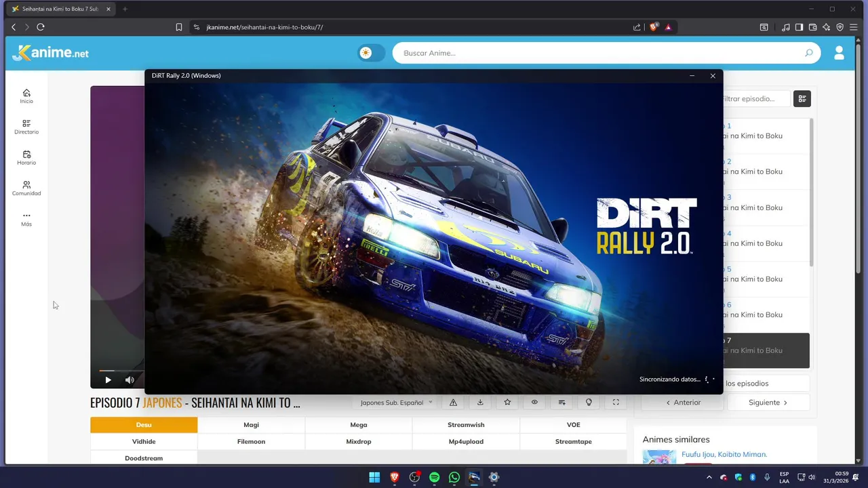Open a new browser tab
868x488 pixels.
coord(125,9)
